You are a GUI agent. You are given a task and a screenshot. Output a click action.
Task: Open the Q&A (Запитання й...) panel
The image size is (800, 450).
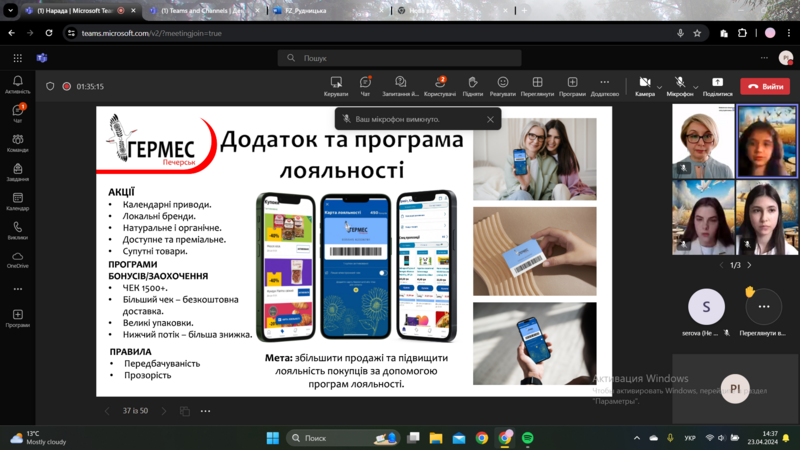pyautogui.click(x=401, y=86)
